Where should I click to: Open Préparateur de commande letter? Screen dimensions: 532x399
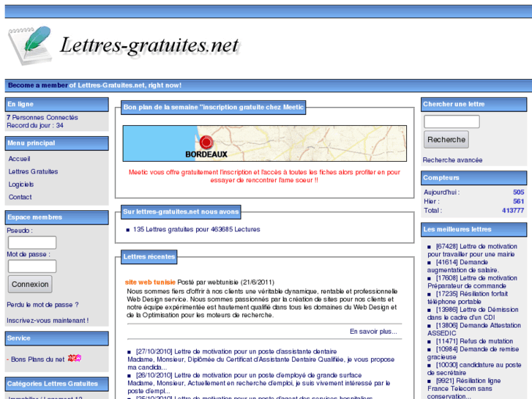[x=472, y=282]
